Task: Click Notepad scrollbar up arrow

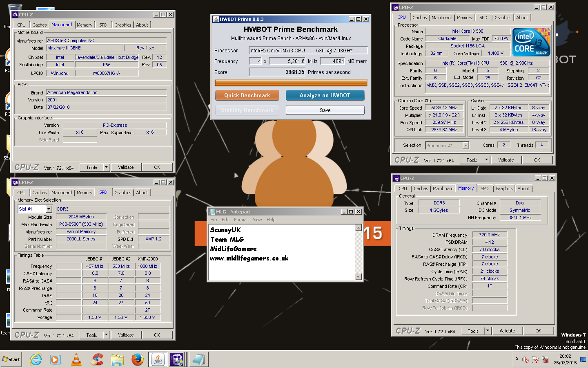Action: click(359, 228)
